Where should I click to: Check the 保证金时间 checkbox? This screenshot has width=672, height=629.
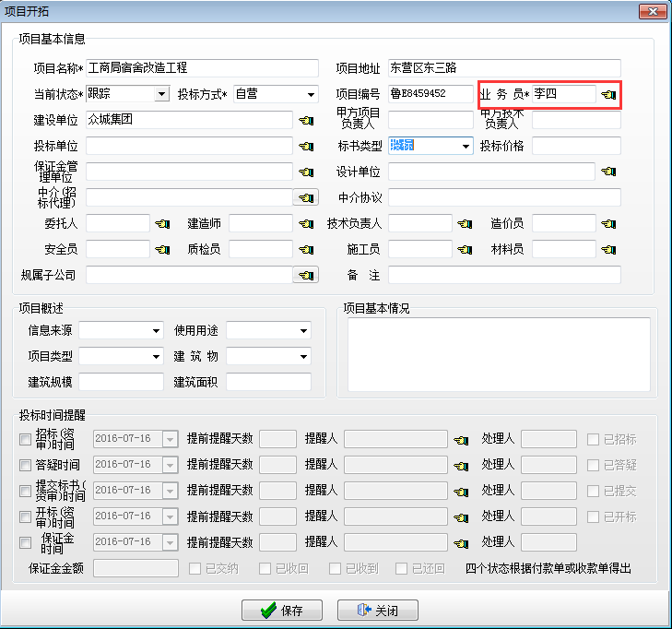point(25,542)
